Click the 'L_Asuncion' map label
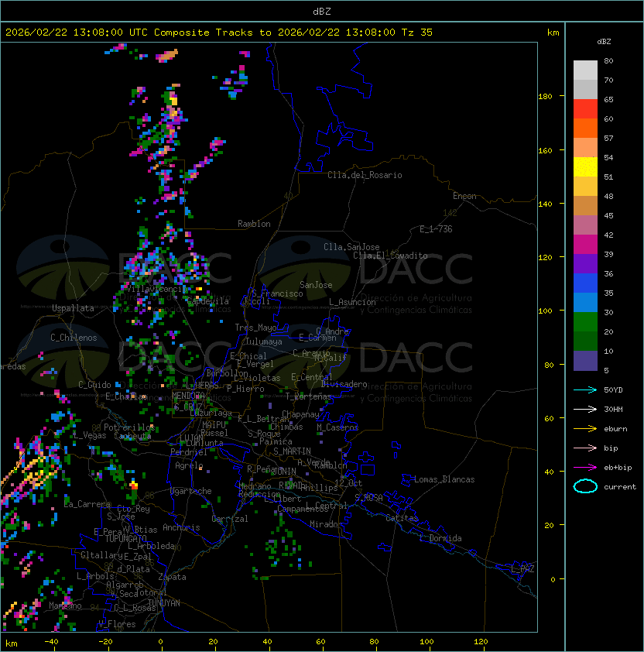644x652 pixels. click(352, 302)
